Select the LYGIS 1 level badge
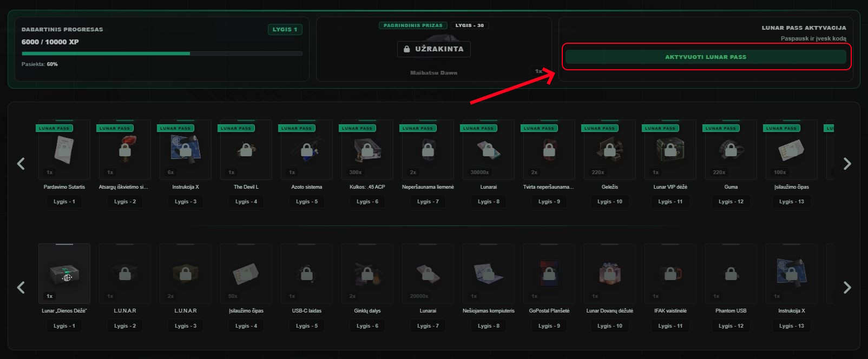Image resolution: width=868 pixels, height=359 pixels. tap(285, 29)
